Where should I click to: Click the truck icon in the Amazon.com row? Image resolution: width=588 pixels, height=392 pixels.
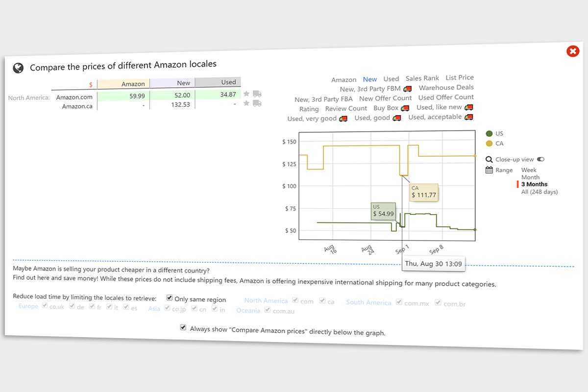point(257,94)
